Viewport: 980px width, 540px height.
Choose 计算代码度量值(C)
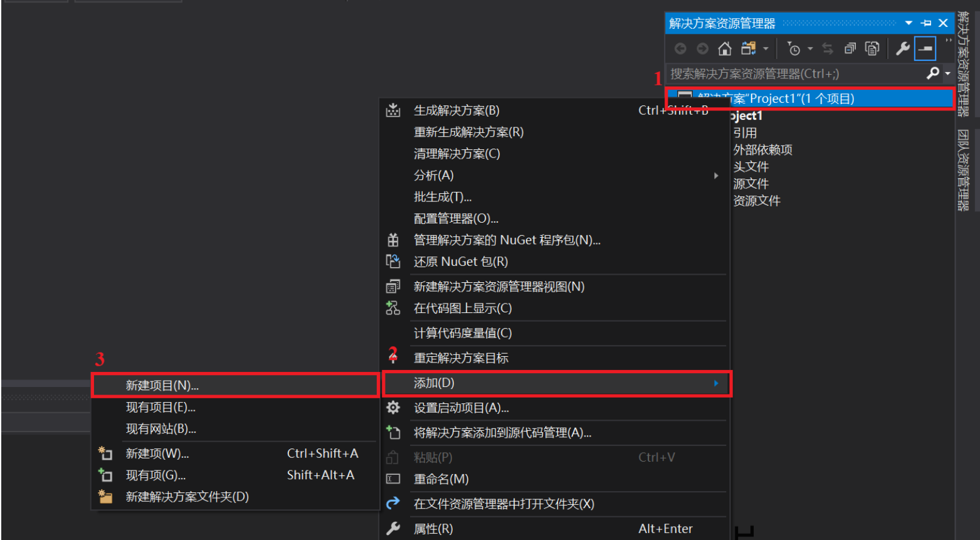click(555, 333)
